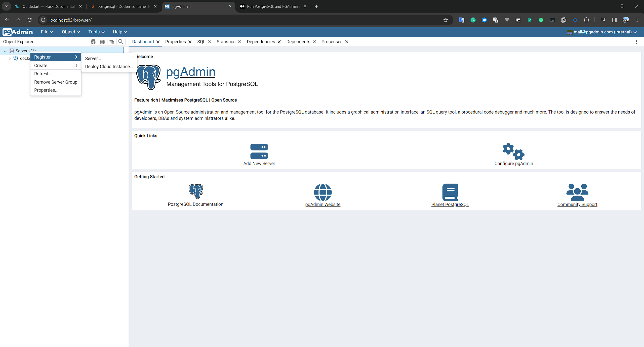Bookmark this page with the star icon
This screenshot has height=347, width=644.
pos(446,20)
